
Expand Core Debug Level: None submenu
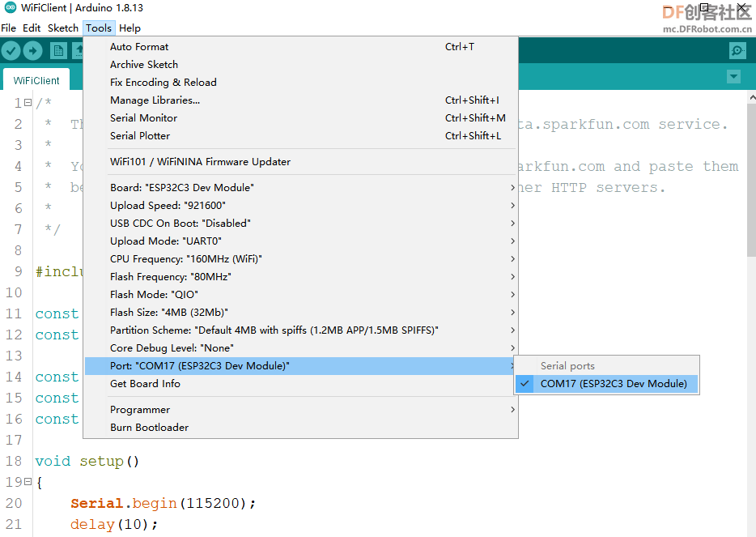(x=300, y=348)
